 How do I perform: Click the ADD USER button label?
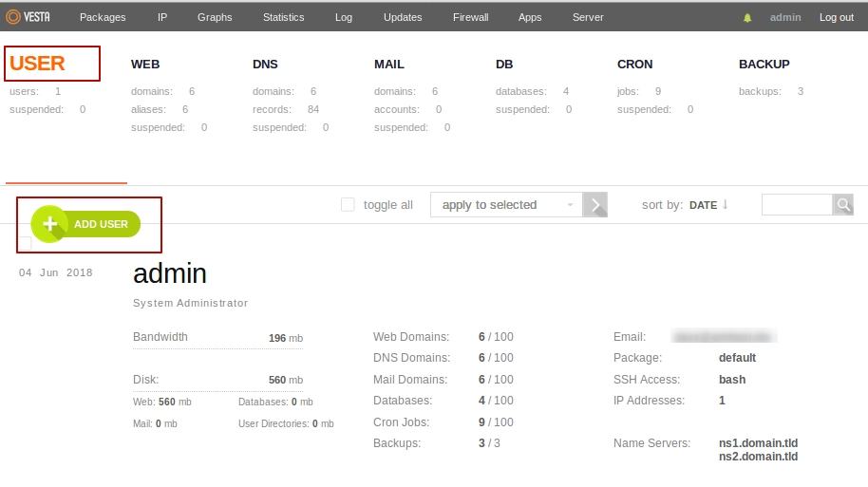pos(101,224)
